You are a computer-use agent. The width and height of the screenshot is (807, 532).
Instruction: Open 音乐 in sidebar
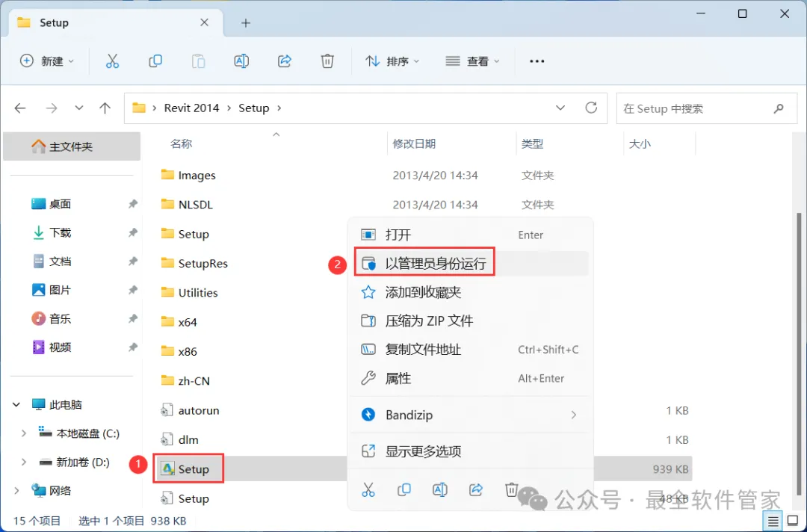pyautogui.click(x=60, y=319)
